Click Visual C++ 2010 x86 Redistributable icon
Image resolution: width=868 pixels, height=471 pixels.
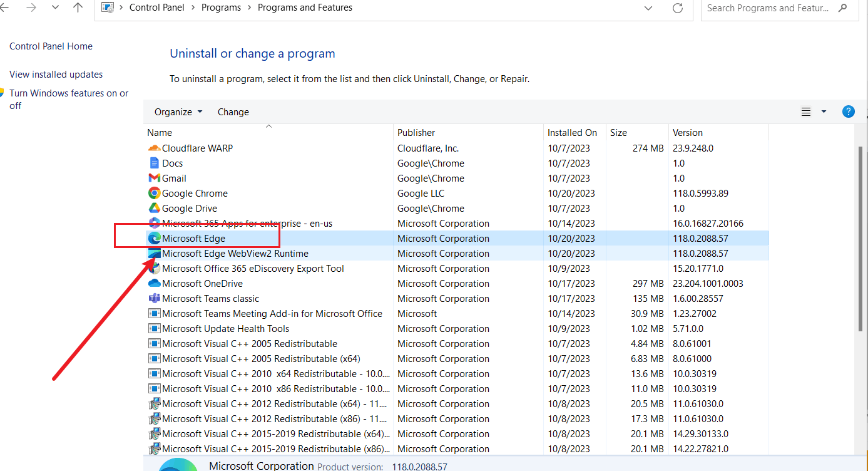(155, 389)
